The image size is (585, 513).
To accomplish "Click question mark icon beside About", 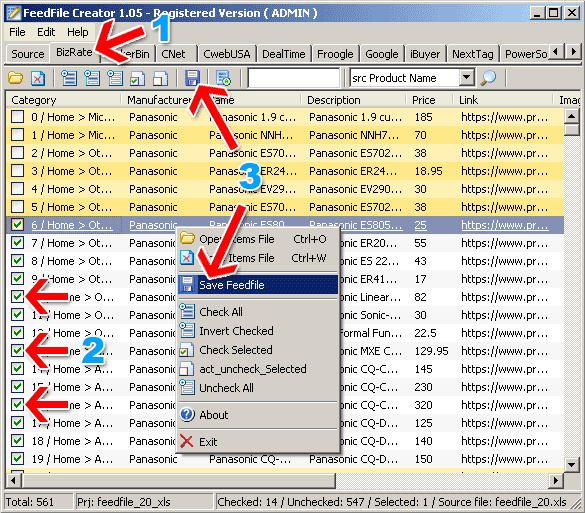I will [187, 415].
